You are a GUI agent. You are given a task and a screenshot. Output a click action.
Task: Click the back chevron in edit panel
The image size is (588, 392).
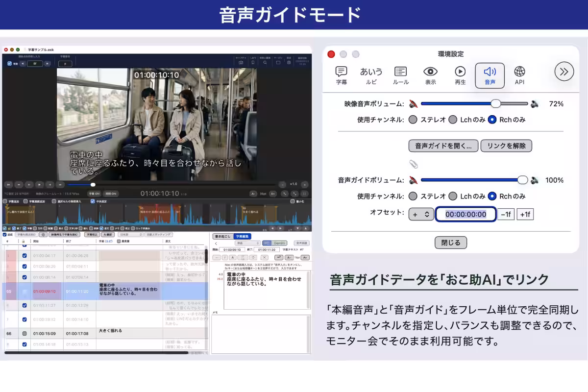216,243
